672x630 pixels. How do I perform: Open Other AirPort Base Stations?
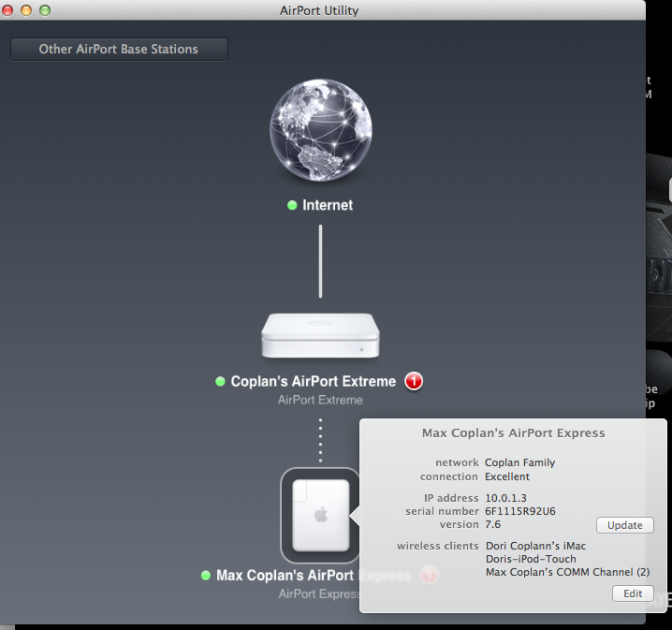[119, 50]
